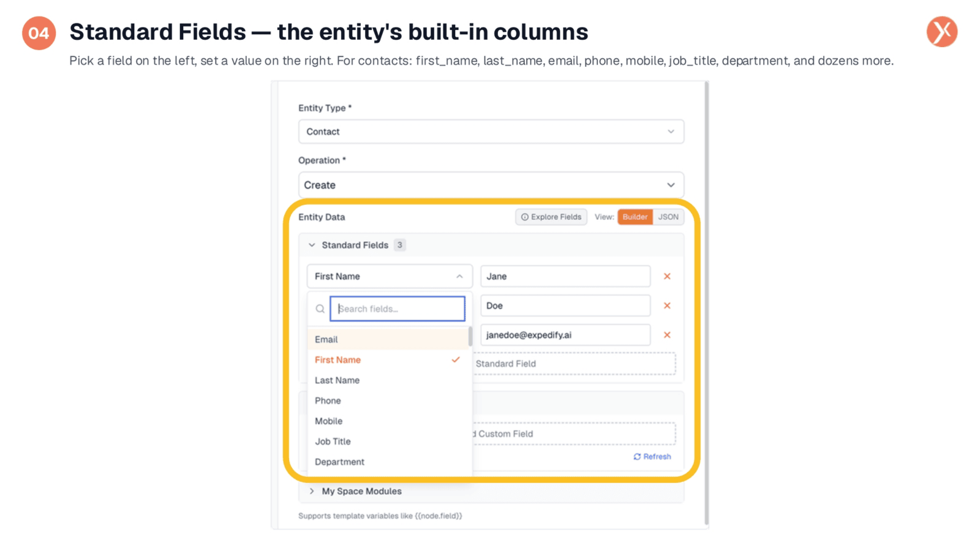Screen dimensions: 980x551
Task: Click the add Standard Field button
Action: tap(574, 364)
